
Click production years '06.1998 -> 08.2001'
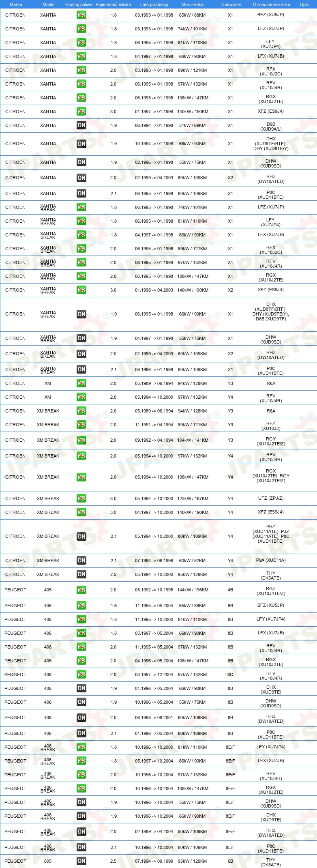[x=154, y=718]
